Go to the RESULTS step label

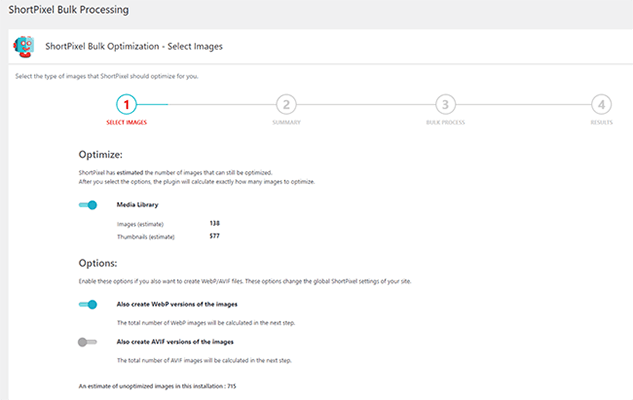click(601, 123)
